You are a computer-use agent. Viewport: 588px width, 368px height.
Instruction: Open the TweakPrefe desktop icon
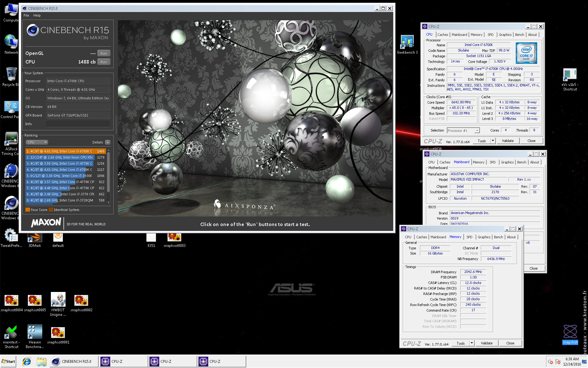tap(11, 238)
